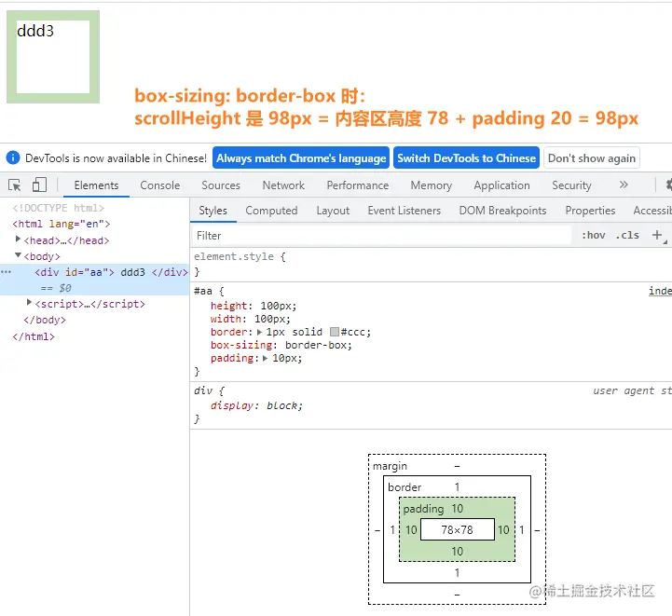
Task: Open the Network tab
Action: (x=283, y=185)
